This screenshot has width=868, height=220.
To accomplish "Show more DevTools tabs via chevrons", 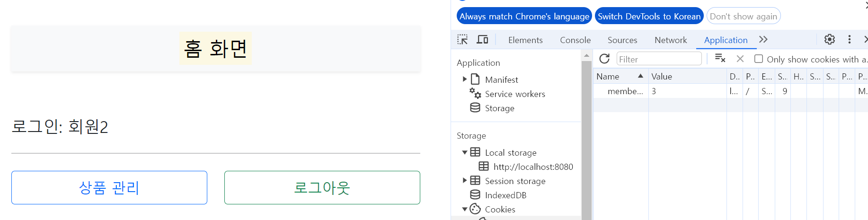I will 763,40.
